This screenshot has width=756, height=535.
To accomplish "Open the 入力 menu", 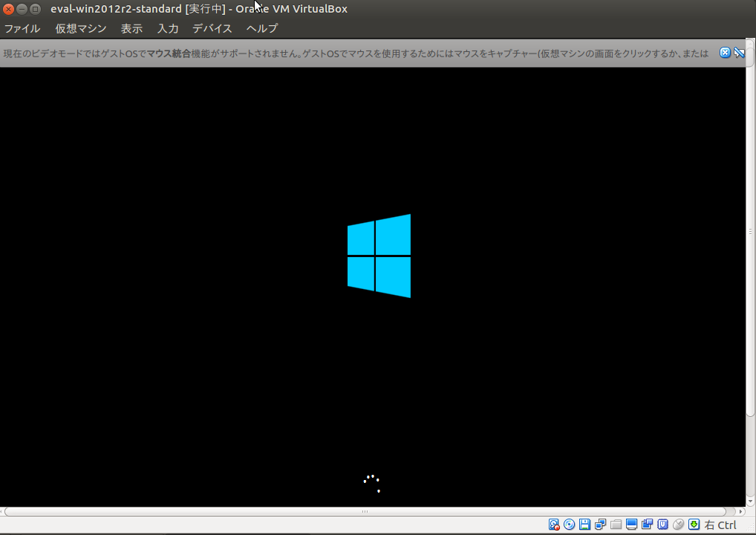I will [x=168, y=28].
